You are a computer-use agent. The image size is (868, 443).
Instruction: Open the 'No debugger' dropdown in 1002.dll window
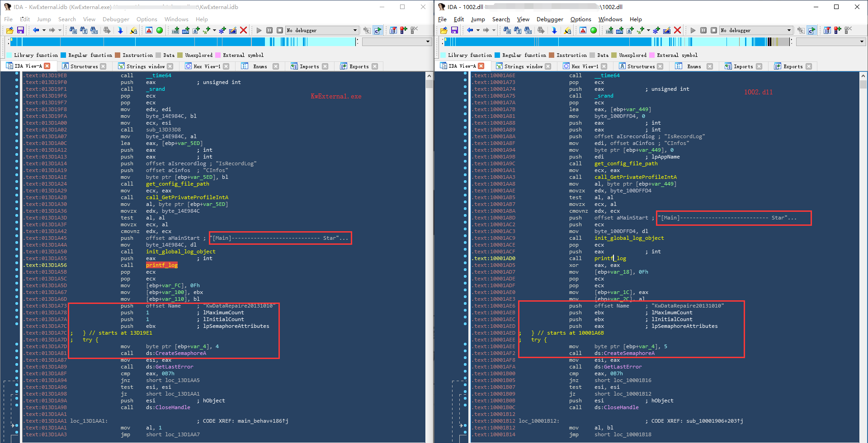click(x=789, y=30)
